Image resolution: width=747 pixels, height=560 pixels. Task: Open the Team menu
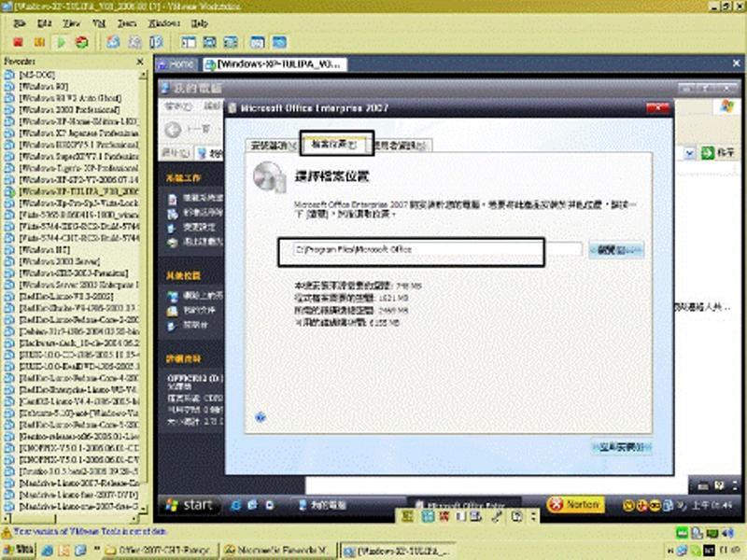(127, 23)
